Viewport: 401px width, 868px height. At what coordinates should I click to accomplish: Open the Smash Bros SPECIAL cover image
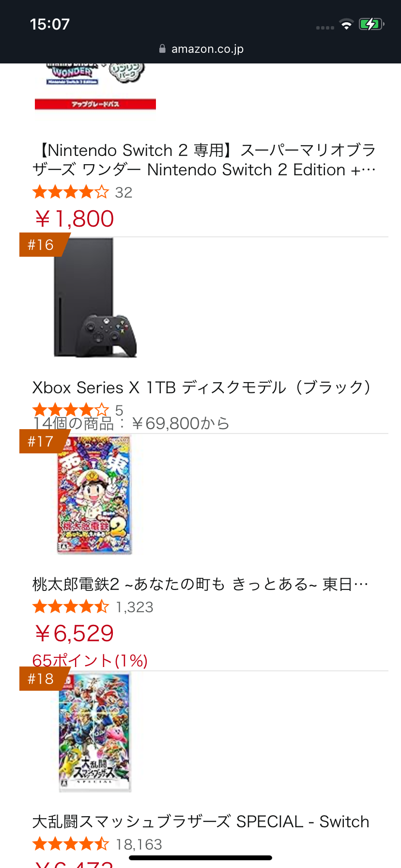coord(95,732)
